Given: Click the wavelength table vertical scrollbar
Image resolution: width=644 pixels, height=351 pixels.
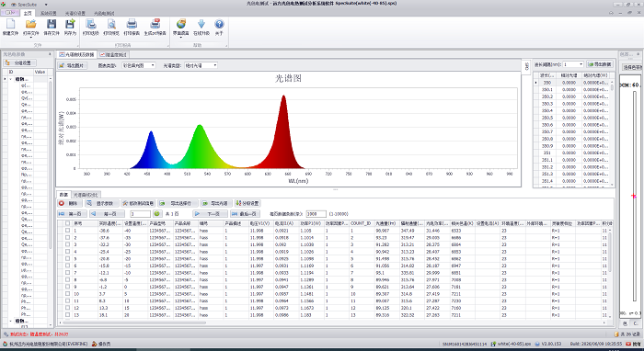Looking at the screenshot, I should click(x=612, y=132).
